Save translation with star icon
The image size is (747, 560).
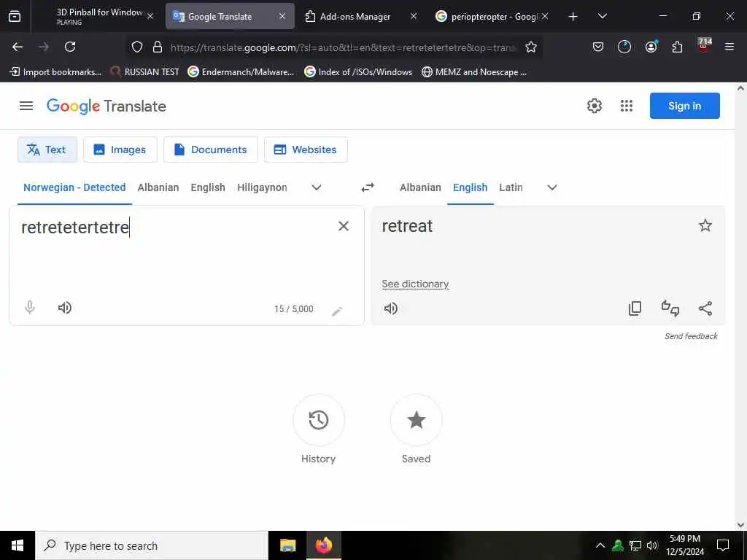(x=705, y=225)
